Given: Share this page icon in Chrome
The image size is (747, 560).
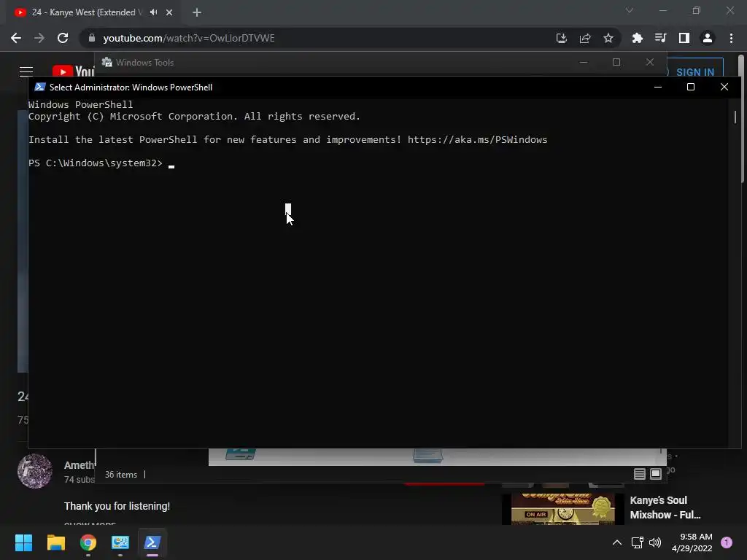Looking at the screenshot, I should click(585, 38).
